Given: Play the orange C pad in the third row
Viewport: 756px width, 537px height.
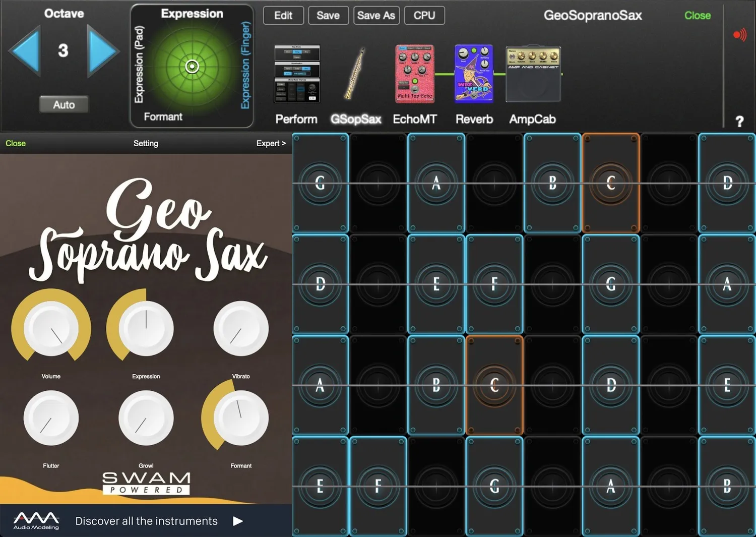Looking at the screenshot, I should (494, 385).
